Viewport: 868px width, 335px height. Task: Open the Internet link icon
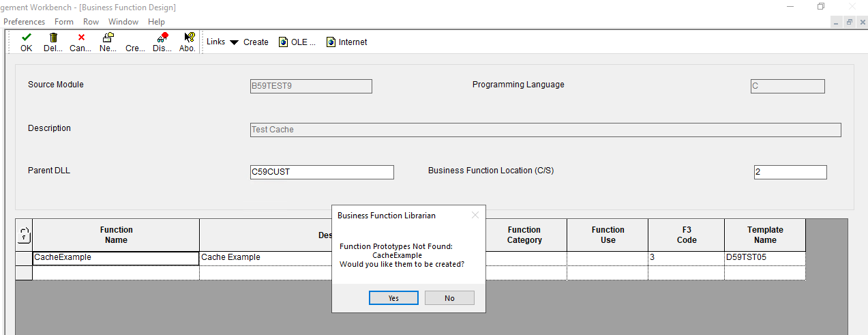point(331,42)
